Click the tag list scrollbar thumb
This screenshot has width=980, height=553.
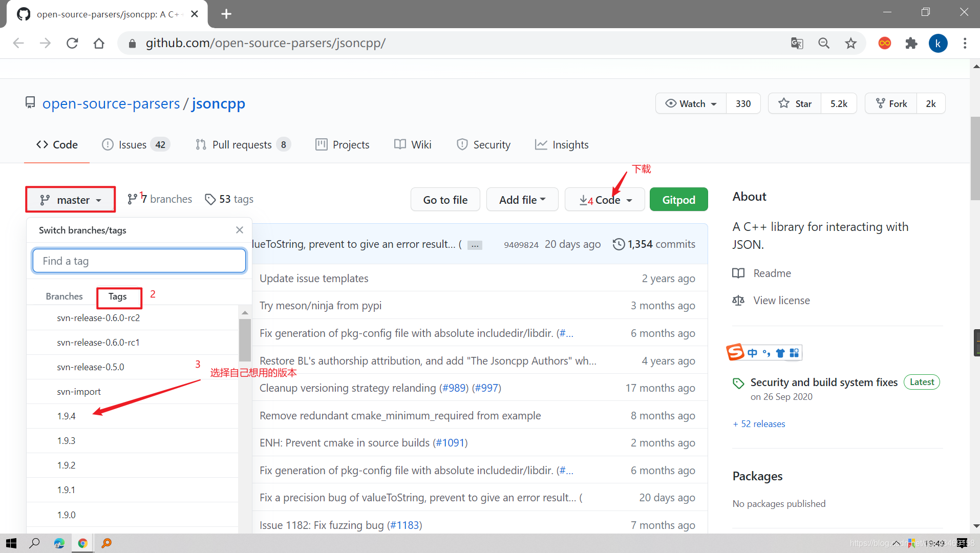(x=245, y=341)
